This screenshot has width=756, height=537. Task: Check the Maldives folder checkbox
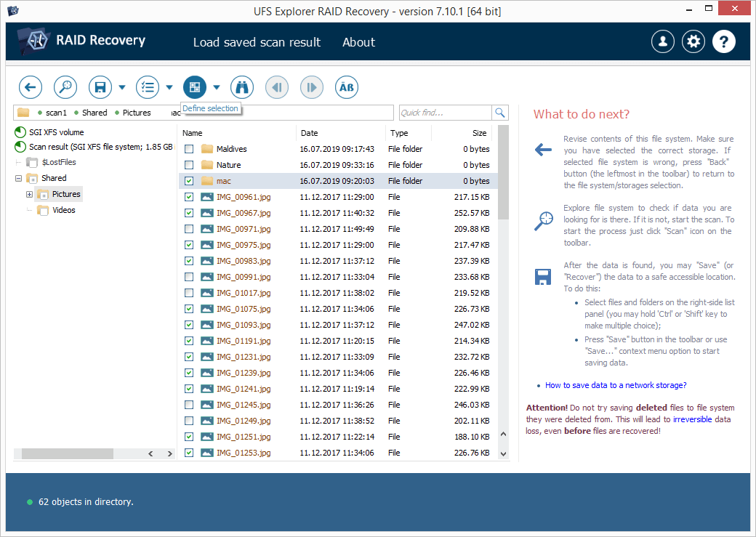coord(189,149)
